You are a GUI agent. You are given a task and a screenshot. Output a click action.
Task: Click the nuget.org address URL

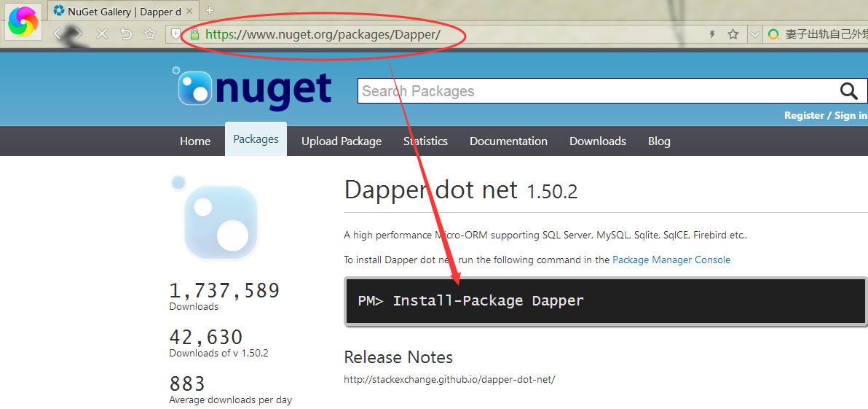[x=323, y=35]
